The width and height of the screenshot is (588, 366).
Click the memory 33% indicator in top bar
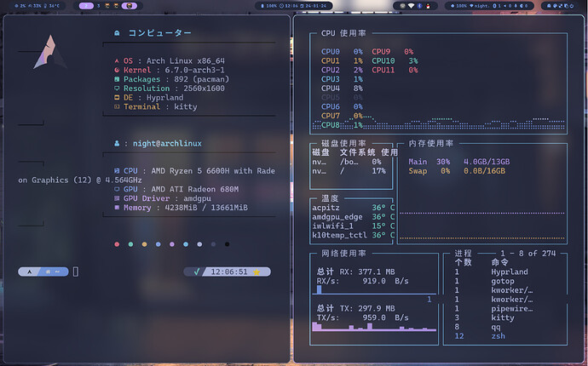point(34,6)
